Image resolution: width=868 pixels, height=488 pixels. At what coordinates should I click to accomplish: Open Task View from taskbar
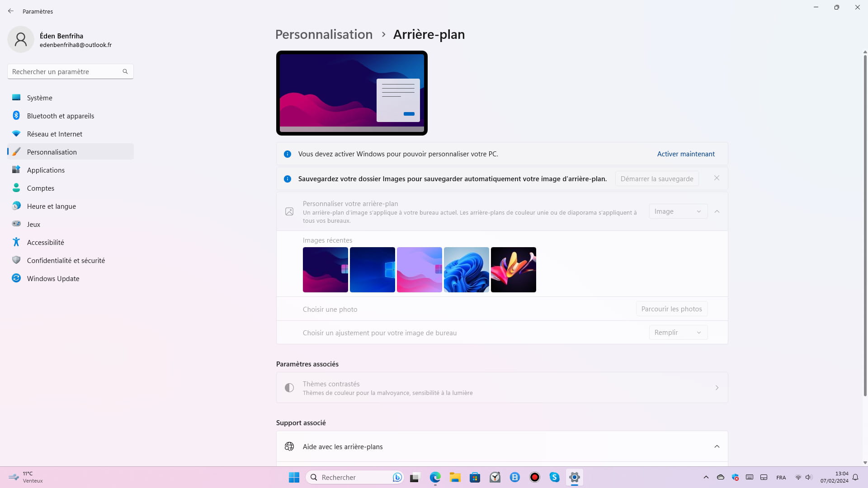[x=415, y=477]
